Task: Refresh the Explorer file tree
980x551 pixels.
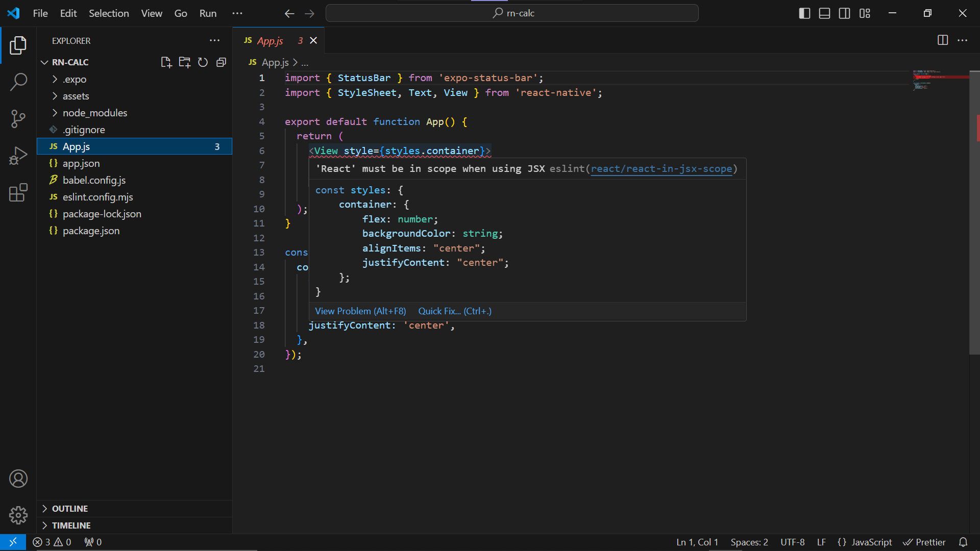Action: 203,62
